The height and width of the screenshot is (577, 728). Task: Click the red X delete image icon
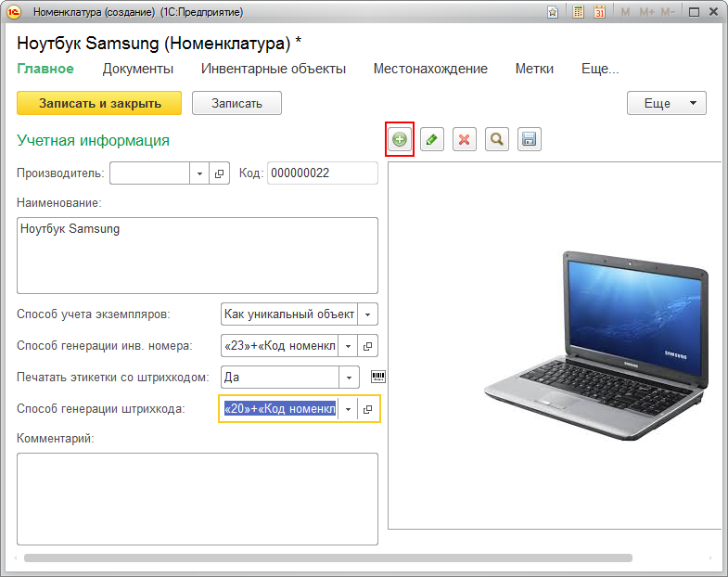tap(465, 139)
